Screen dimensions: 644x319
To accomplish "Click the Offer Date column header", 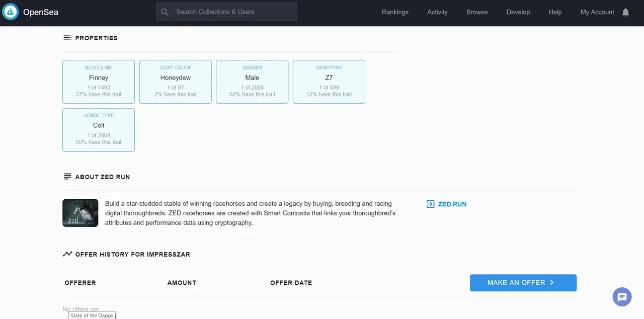I will point(291,283).
